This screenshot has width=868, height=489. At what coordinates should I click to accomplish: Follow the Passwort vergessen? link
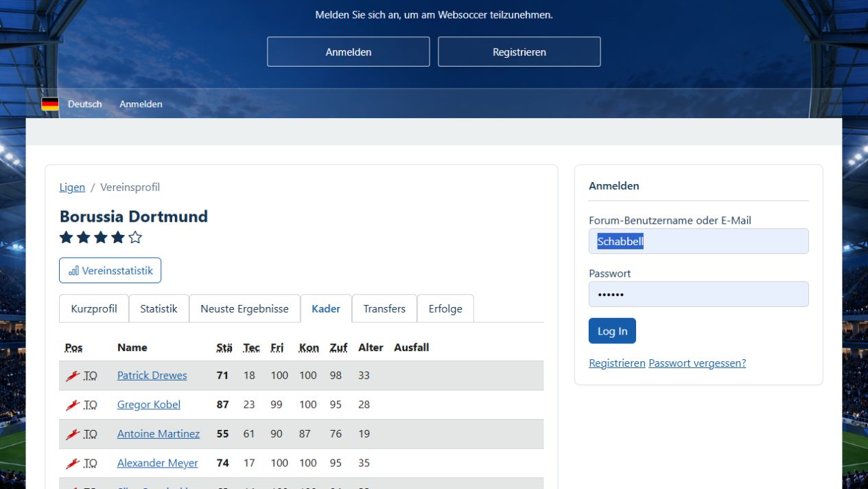pos(697,363)
